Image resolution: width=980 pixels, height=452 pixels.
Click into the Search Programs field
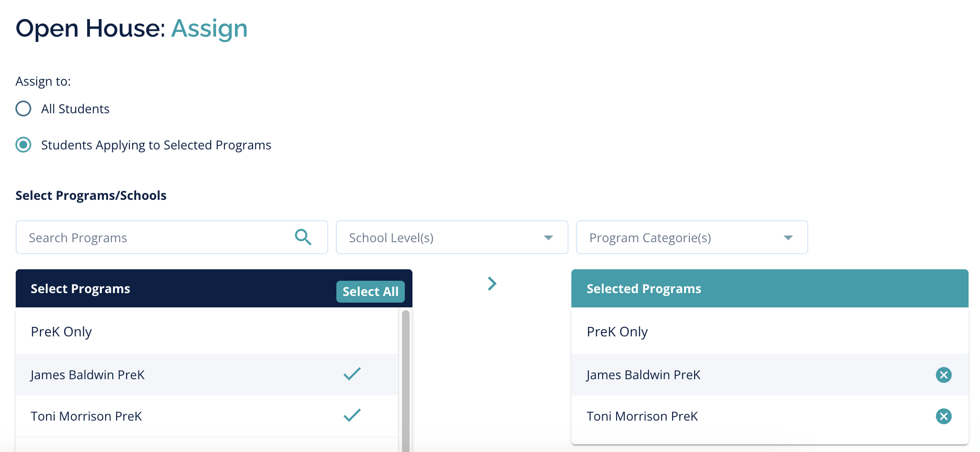pos(152,237)
